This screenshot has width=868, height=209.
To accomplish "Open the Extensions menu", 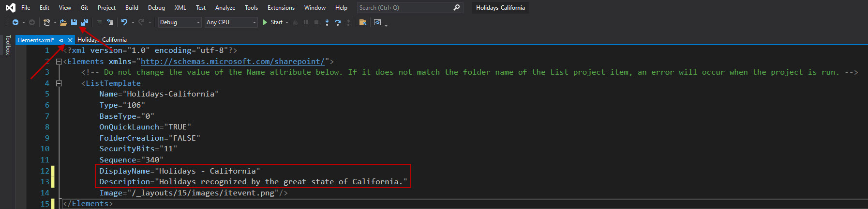I will [281, 8].
